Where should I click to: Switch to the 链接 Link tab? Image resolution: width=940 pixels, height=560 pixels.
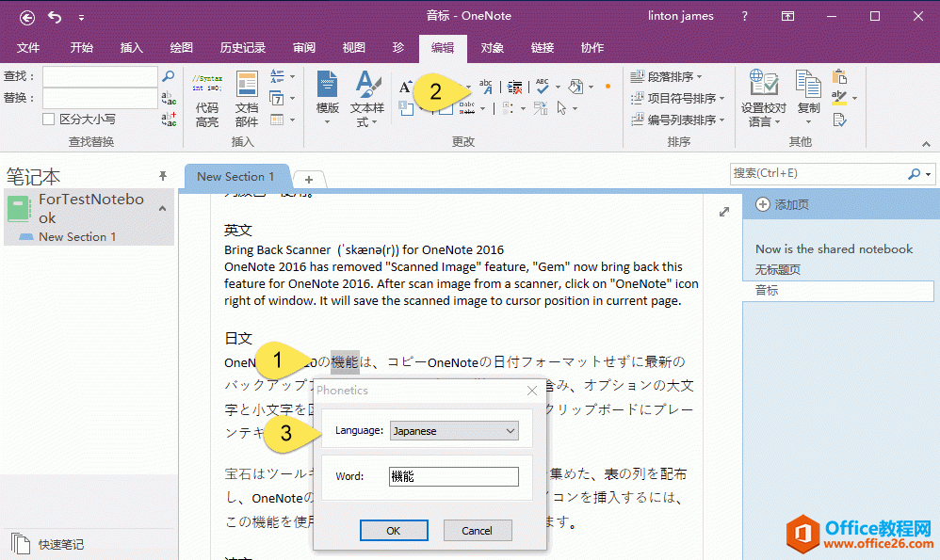click(542, 48)
